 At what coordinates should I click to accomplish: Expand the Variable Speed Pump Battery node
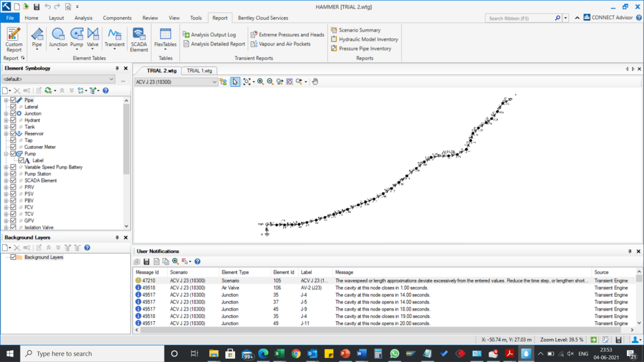click(6, 167)
